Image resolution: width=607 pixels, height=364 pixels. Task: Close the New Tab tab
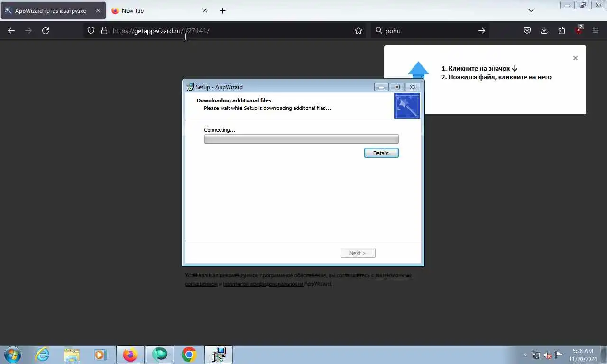click(205, 10)
